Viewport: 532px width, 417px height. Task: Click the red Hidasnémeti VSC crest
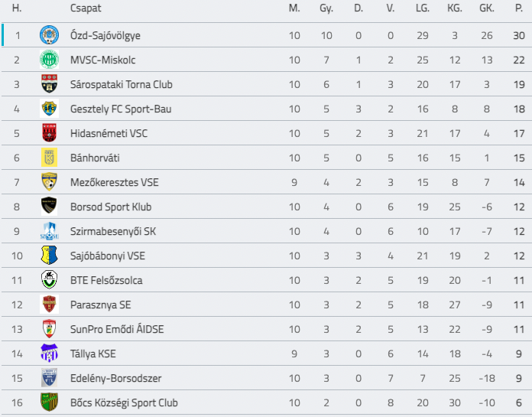[49, 133]
